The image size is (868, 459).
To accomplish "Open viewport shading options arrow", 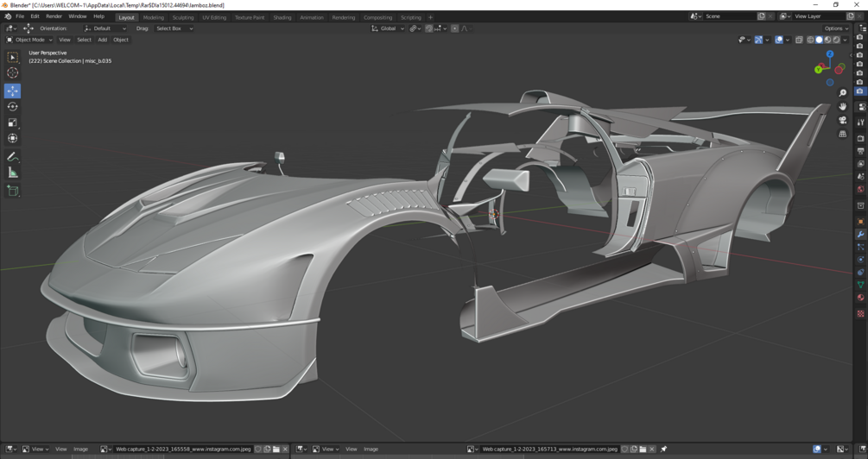I will pos(846,40).
